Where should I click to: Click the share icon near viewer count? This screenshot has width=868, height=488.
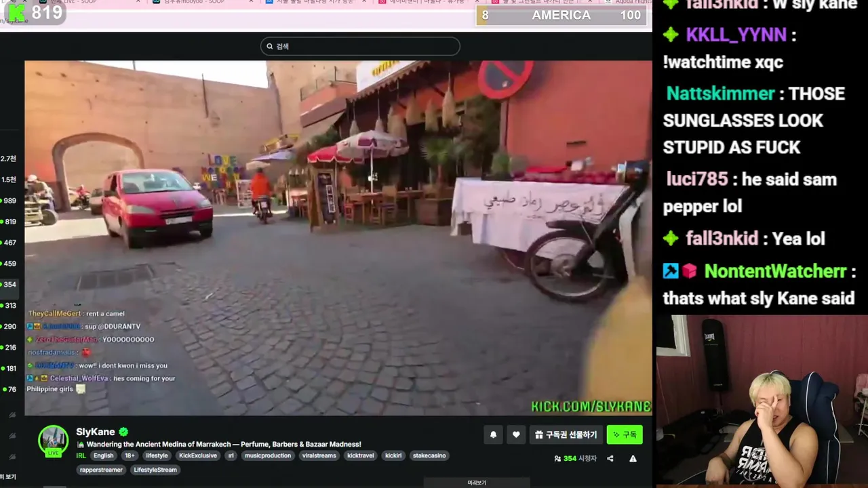(610, 458)
